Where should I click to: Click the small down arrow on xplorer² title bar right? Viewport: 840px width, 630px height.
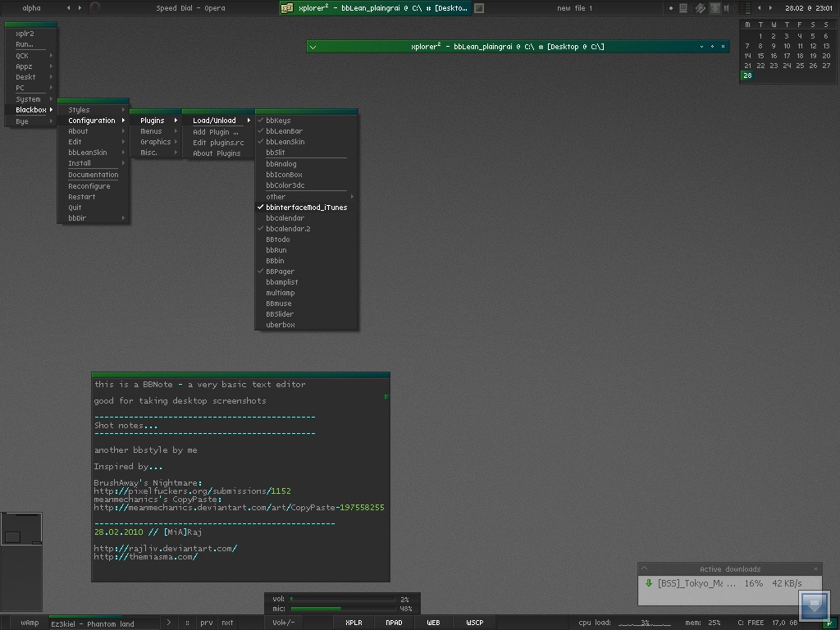pyautogui.click(x=702, y=47)
